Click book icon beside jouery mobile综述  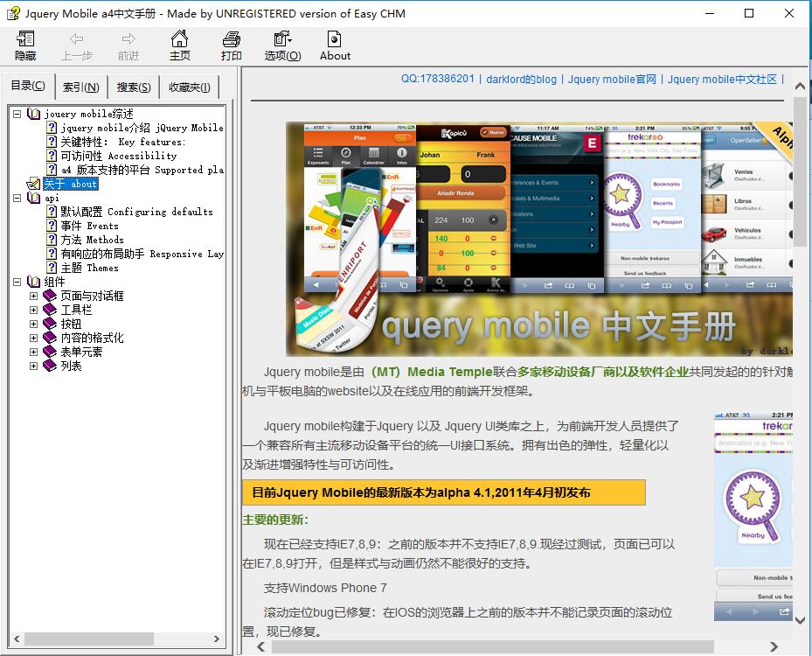pyautogui.click(x=34, y=114)
